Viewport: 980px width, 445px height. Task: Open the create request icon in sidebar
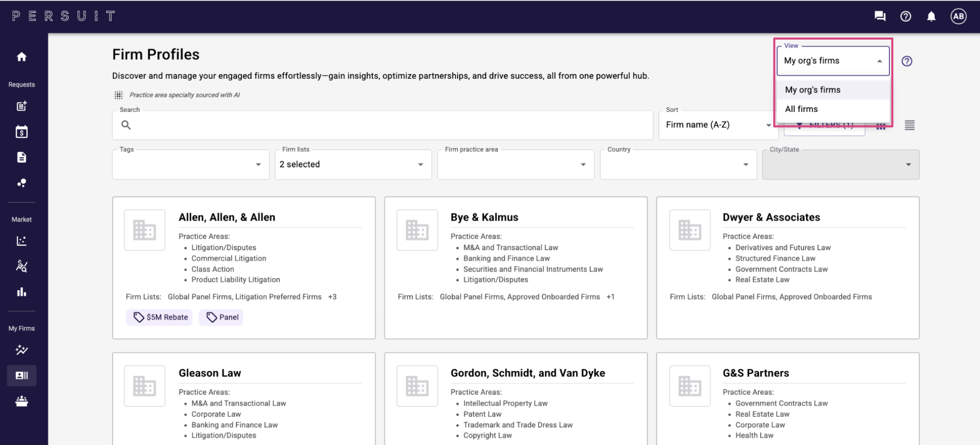pos(21,106)
